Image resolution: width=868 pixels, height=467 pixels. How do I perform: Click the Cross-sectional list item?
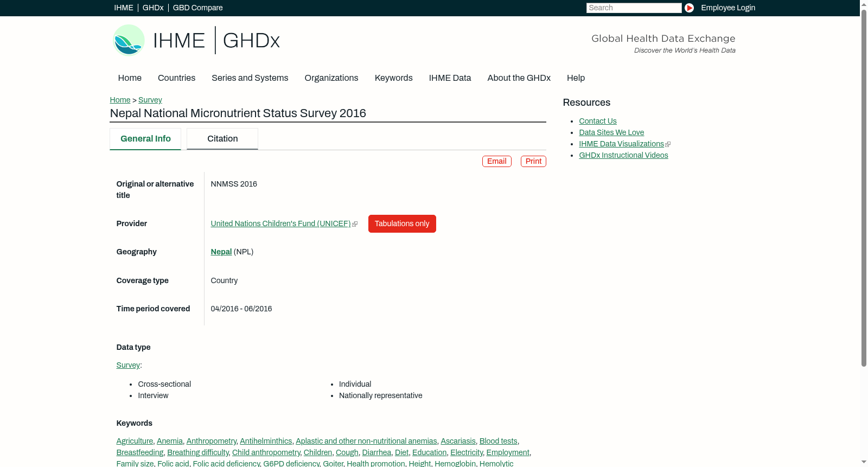click(164, 384)
